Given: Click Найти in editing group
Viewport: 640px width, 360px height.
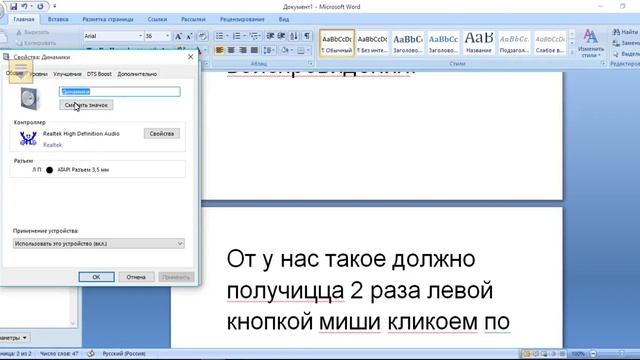Looking at the screenshot, I should [626, 32].
